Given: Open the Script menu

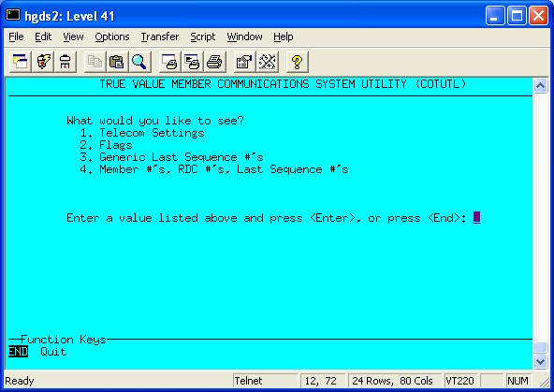Looking at the screenshot, I should (203, 36).
